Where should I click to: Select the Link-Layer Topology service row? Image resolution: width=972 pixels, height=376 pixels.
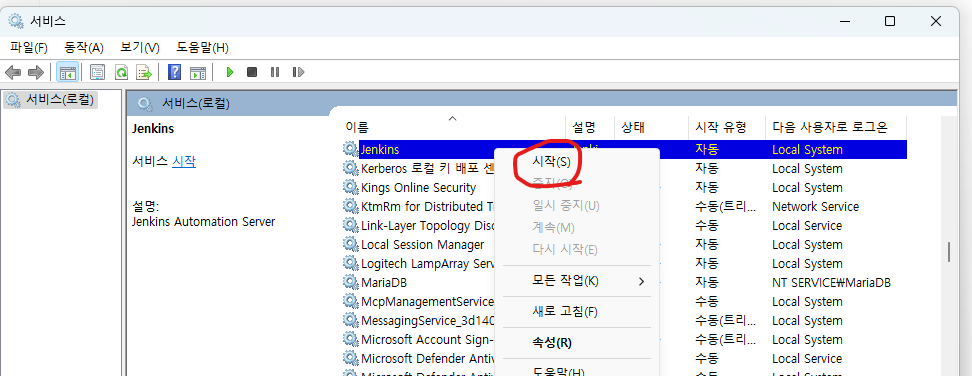click(x=625, y=225)
